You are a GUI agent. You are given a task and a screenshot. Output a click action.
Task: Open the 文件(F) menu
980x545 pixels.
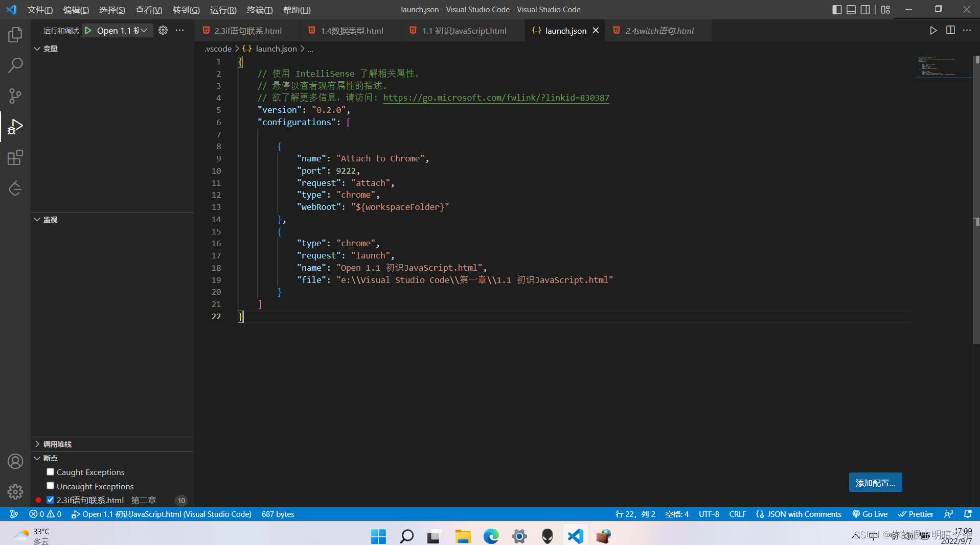(40, 10)
